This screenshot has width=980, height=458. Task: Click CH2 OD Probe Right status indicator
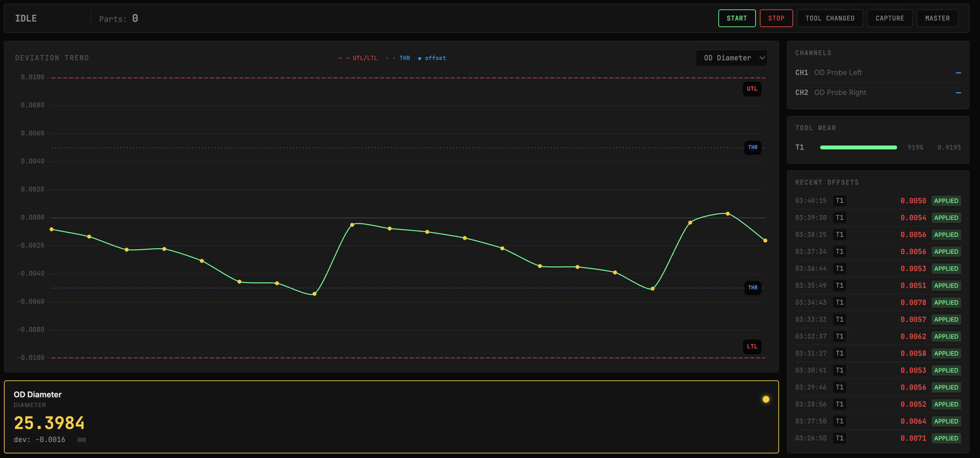pos(958,92)
